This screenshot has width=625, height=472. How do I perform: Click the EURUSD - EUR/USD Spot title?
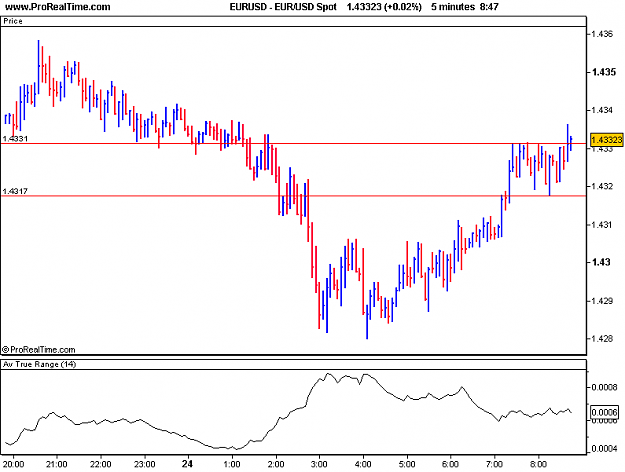[x=283, y=7]
